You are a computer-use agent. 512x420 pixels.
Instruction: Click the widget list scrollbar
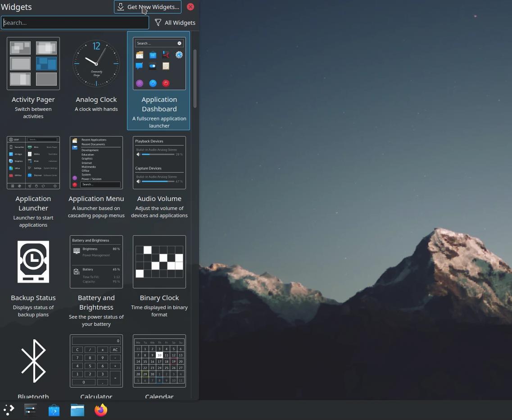[195, 77]
